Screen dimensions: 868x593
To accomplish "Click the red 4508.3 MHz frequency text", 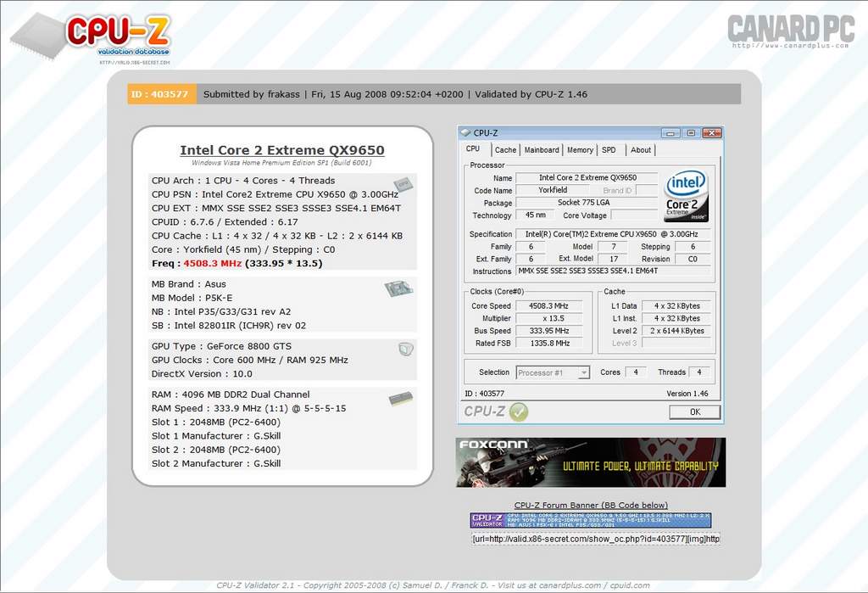I will pyautogui.click(x=213, y=263).
